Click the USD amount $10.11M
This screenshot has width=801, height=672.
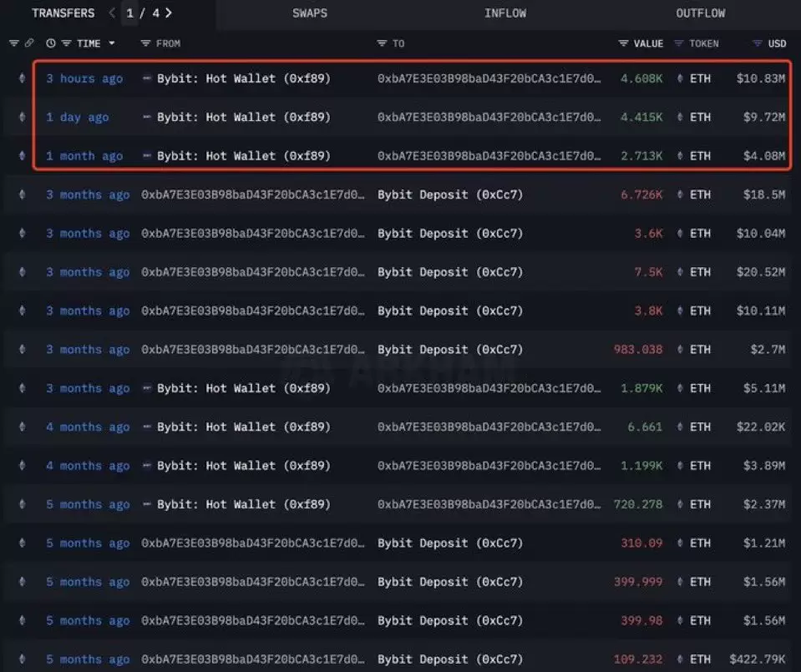click(x=761, y=311)
